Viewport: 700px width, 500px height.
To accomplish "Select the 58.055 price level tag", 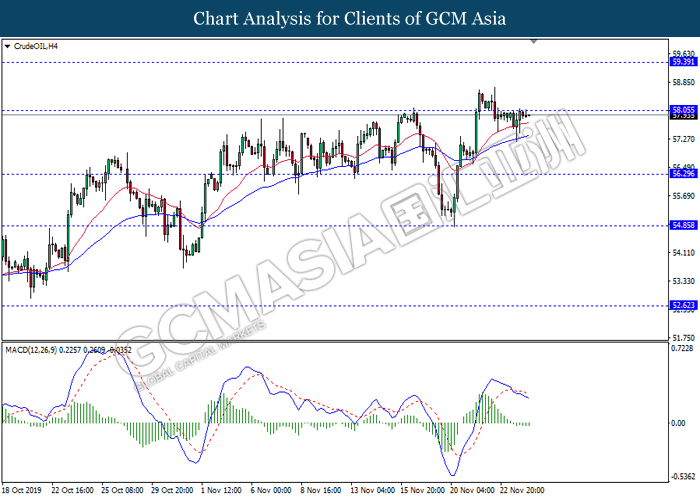I will [683, 110].
